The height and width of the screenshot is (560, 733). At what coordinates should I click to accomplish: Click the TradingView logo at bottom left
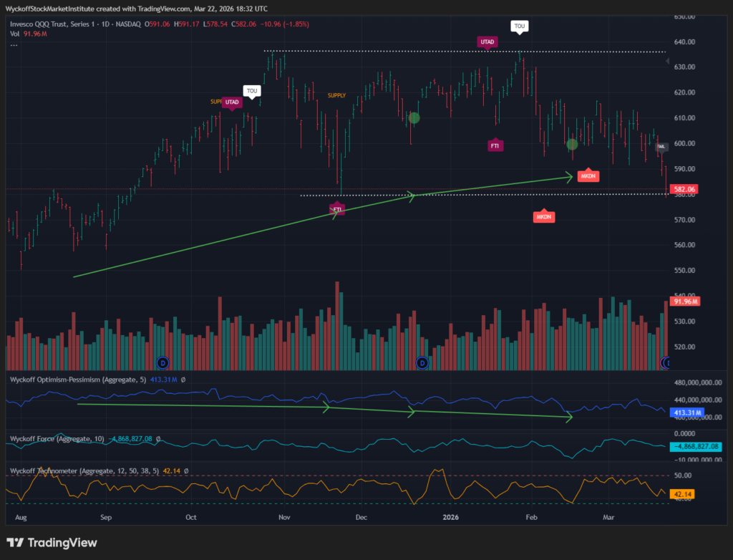(52, 543)
